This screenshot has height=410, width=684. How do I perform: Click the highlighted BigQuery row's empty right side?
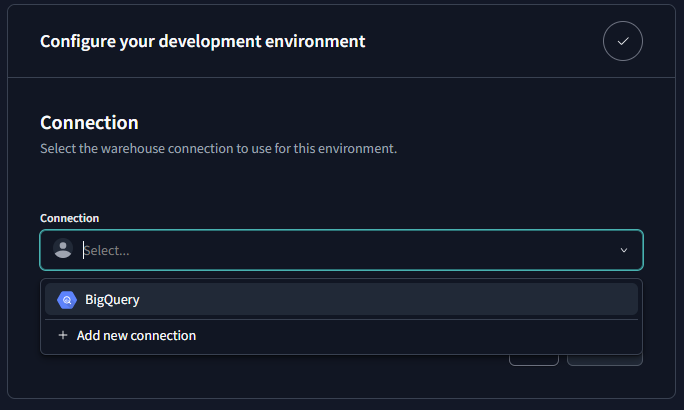pyautogui.click(x=450, y=299)
